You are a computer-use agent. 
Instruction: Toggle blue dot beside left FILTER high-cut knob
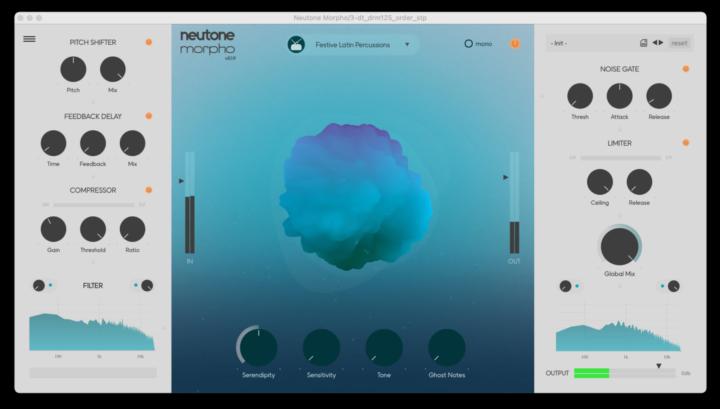pyautogui.click(x=135, y=285)
